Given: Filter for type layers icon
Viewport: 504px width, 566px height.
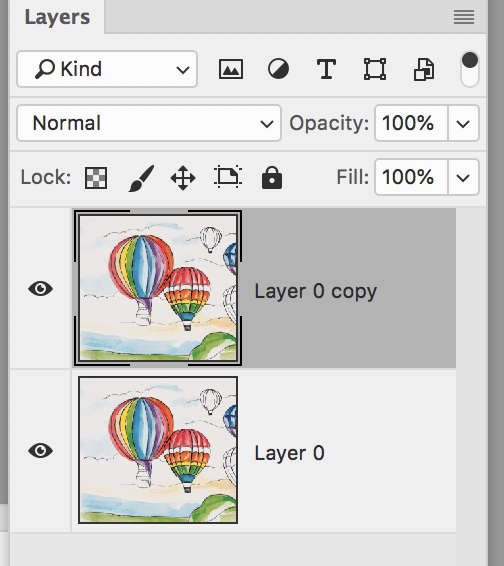Looking at the screenshot, I should [x=326, y=69].
